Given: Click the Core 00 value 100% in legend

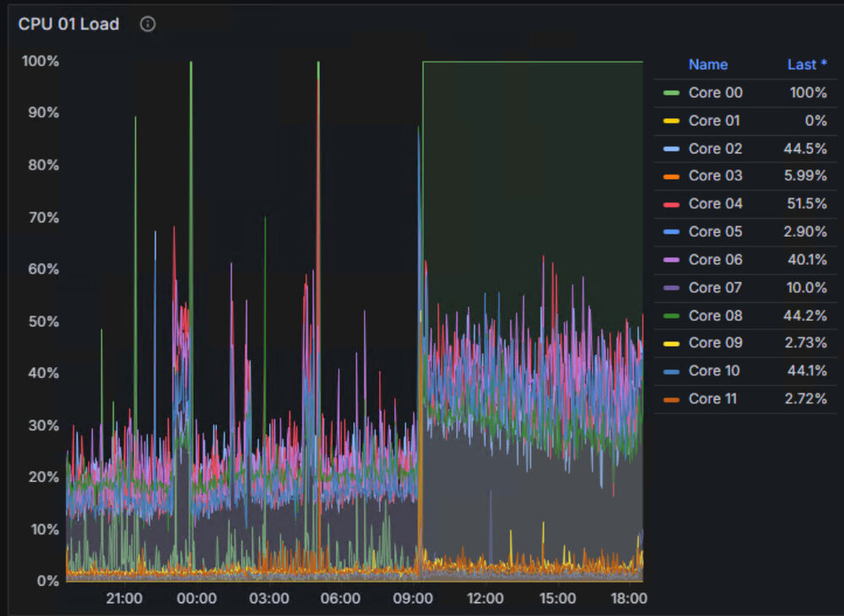Looking at the screenshot, I should point(808,93).
